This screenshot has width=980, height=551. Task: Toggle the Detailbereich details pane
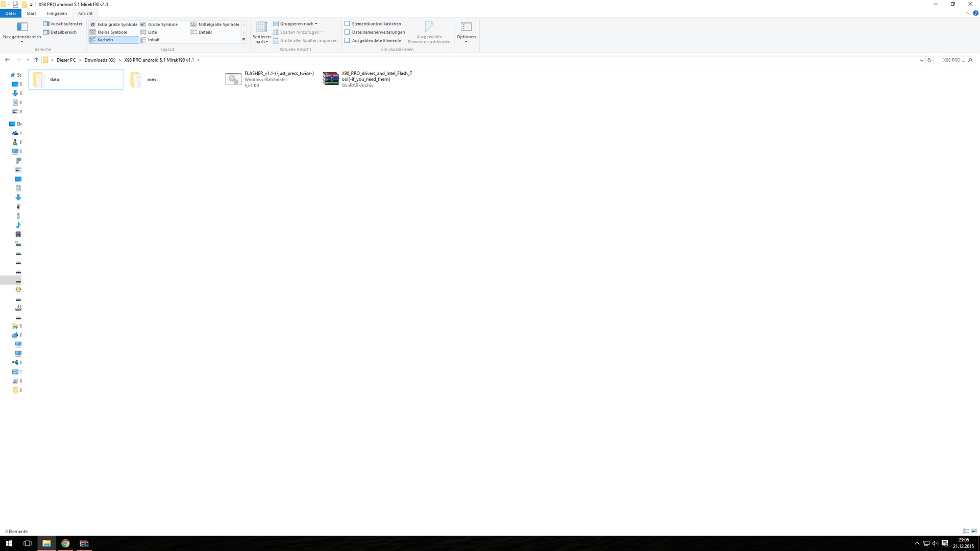[60, 32]
